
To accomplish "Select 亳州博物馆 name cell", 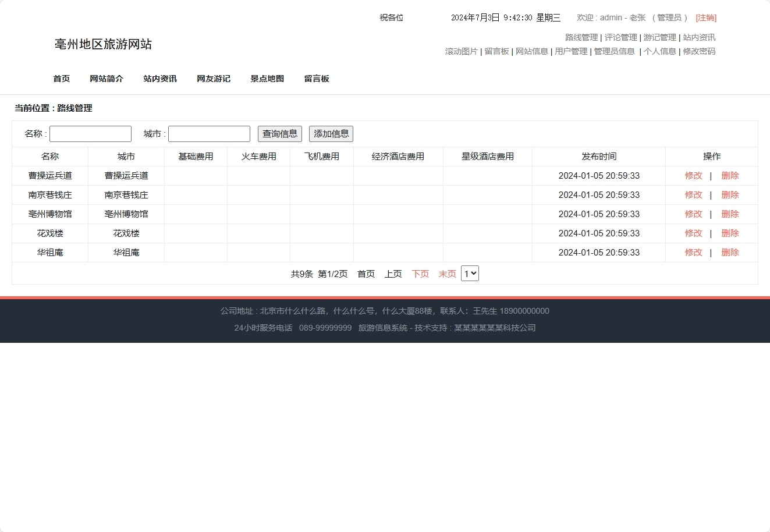I will pyautogui.click(x=50, y=214).
